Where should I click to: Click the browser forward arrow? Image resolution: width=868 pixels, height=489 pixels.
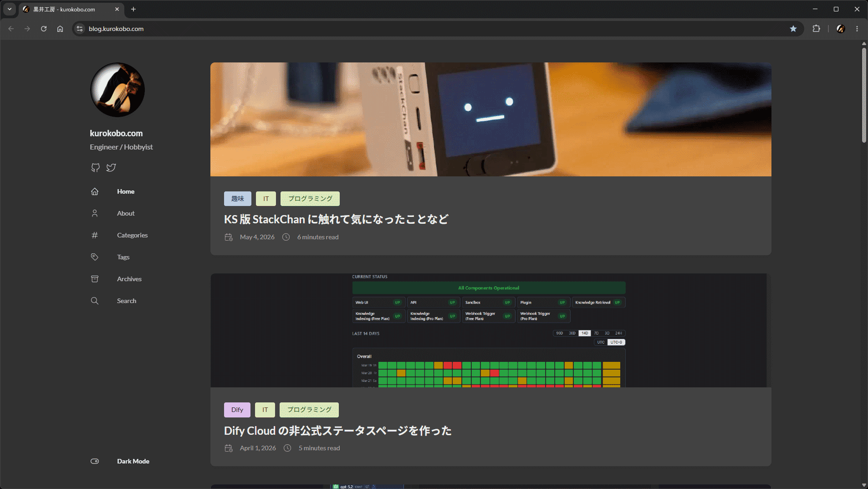point(27,29)
